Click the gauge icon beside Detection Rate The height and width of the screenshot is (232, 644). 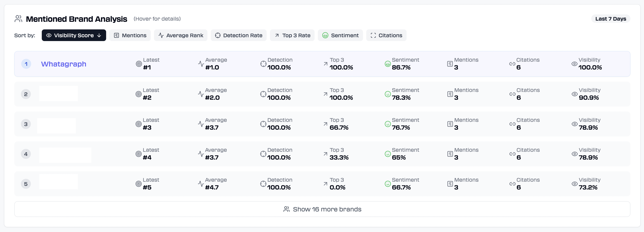263,64
